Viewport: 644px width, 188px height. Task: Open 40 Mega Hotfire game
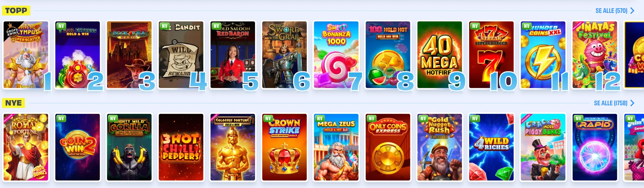(440, 55)
